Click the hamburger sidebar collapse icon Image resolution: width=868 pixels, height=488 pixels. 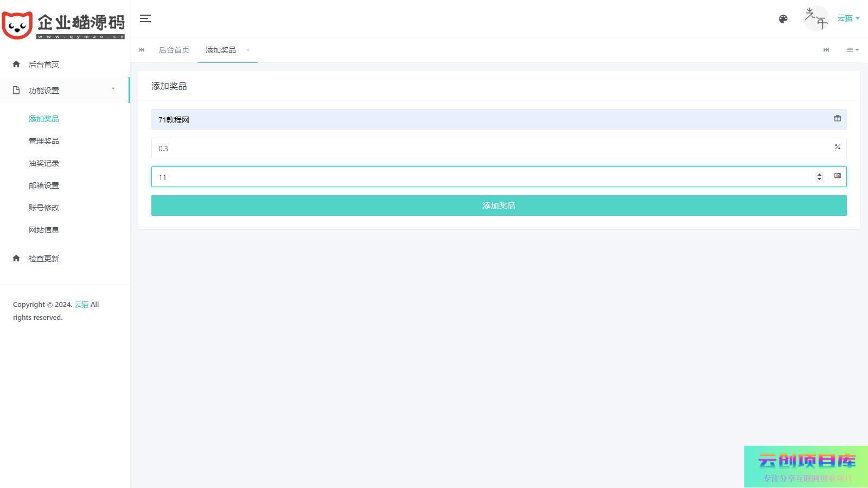pyautogui.click(x=145, y=18)
